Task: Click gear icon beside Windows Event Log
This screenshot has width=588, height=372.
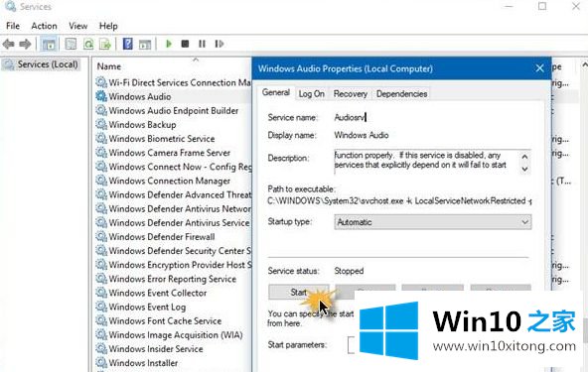Action: 101,307
